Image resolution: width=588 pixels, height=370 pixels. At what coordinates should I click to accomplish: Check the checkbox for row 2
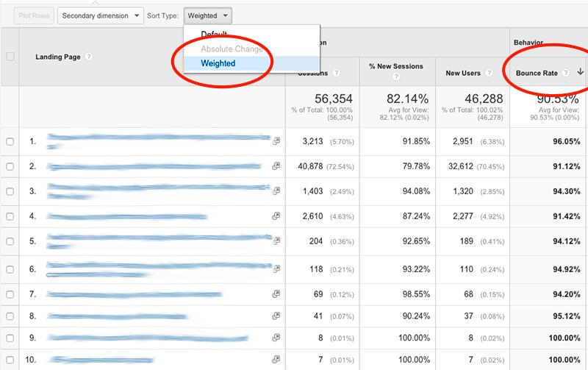point(10,166)
